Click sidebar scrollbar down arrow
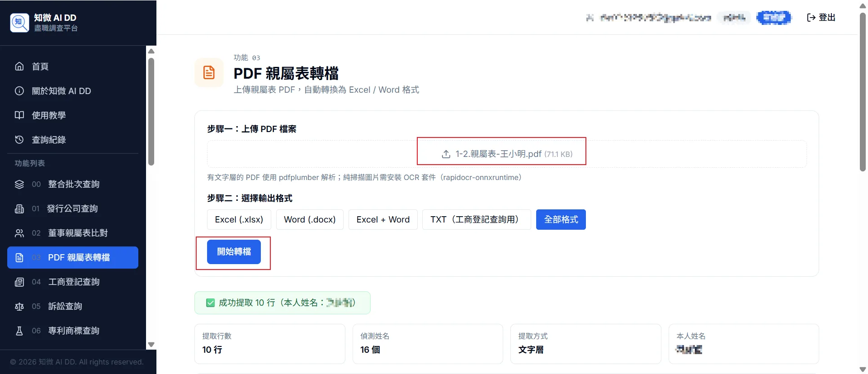Screen dimensions: 868x374 (x=151, y=345)
